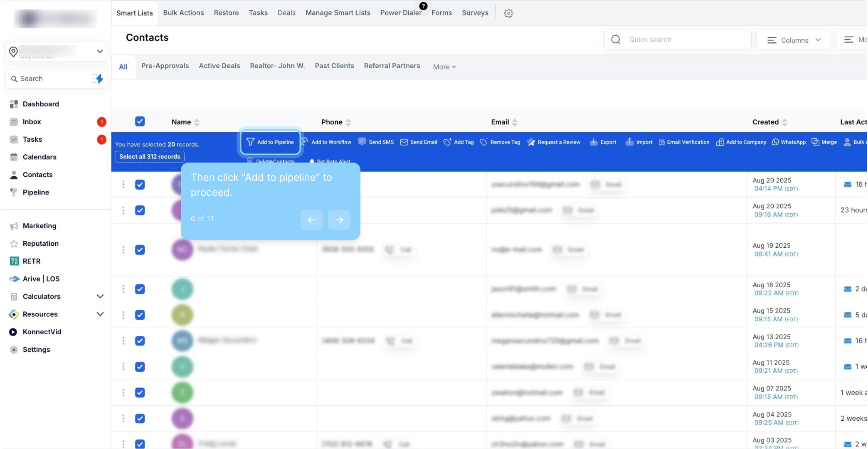Uncheck the first contact row checkbox
The width and height of the screenshot is (868, 449).
point(140,185)
